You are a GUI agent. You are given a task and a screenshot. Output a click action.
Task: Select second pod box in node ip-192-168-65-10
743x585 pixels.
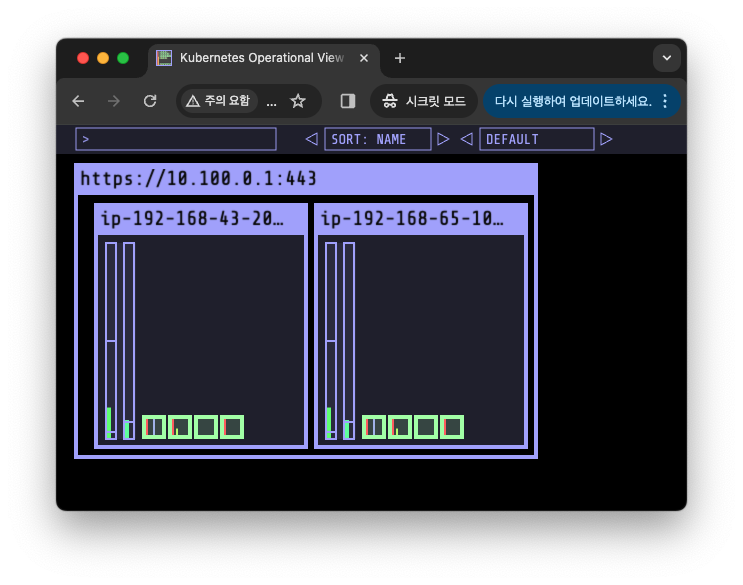(x=400, y=427)
